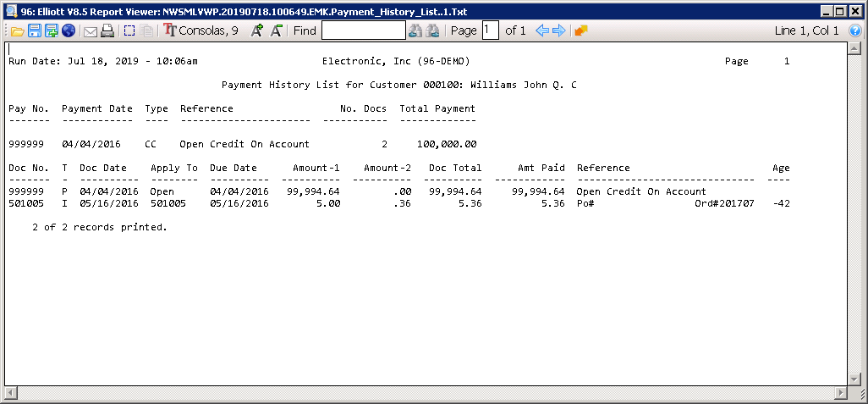
Task: Close the Report Viewer window
Action: [855, 11]
